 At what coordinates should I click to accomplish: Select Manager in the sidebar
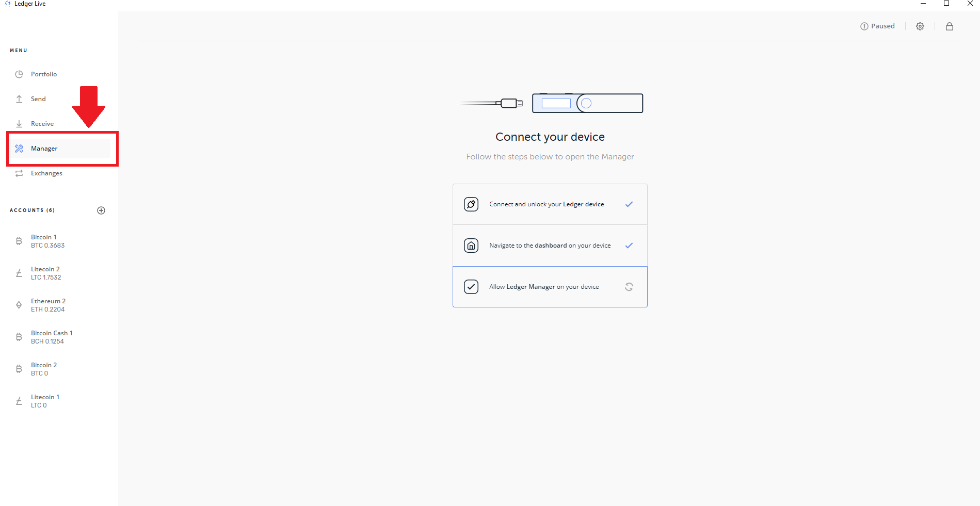(59, 149)
